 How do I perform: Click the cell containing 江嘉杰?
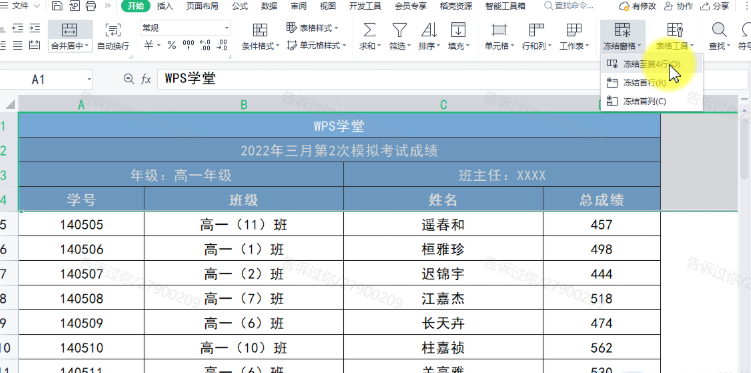(x=444, y=299)
